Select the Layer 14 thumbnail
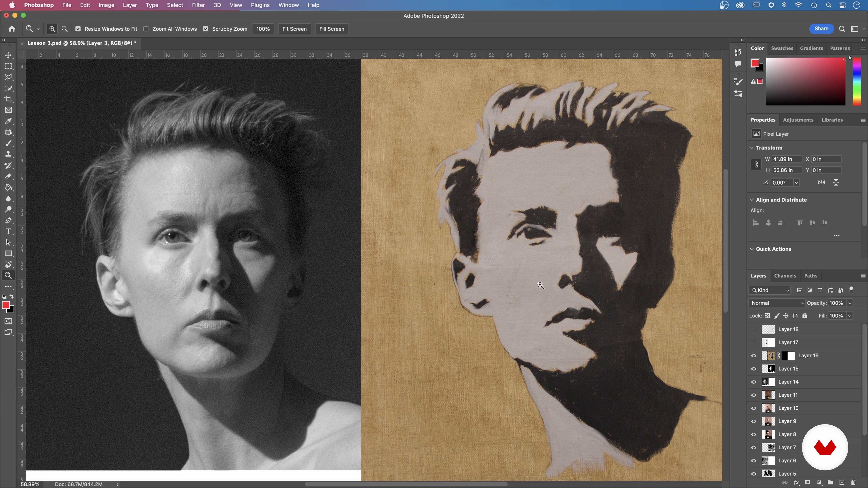 click(x=768, y=382)
